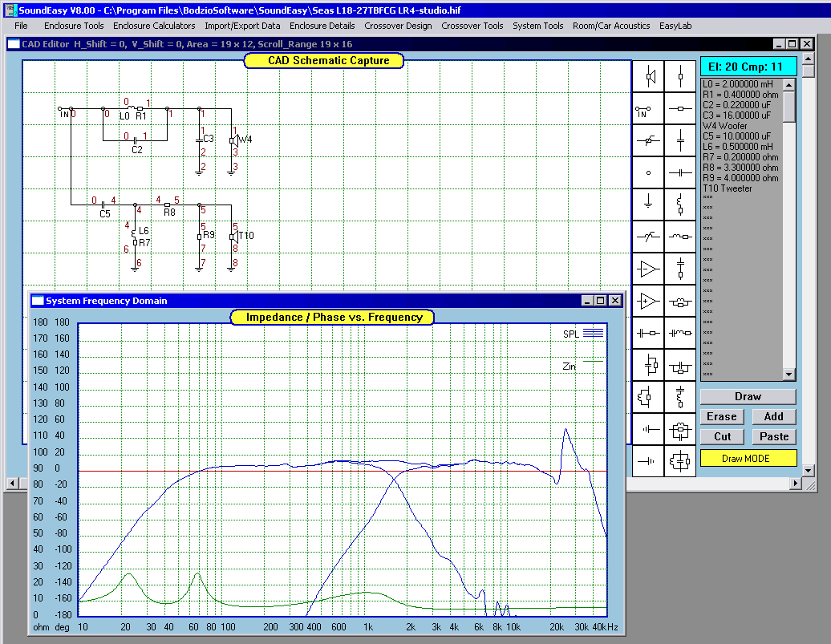Select the op-amp symbol with plus sign
Viewport: 831px width, 644px height.
pyautogui.click(x=648, y=301)
